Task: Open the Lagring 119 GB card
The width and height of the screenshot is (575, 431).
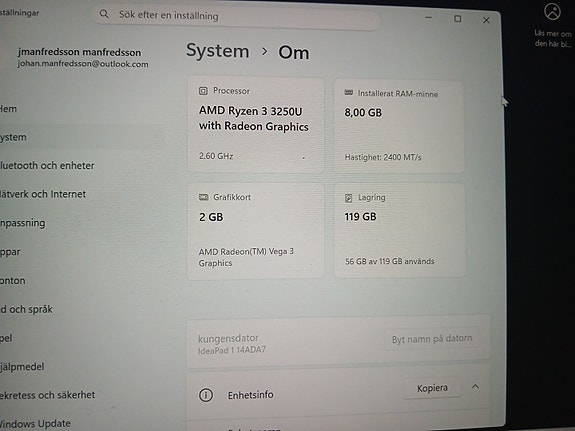Action: click(400, 230)
